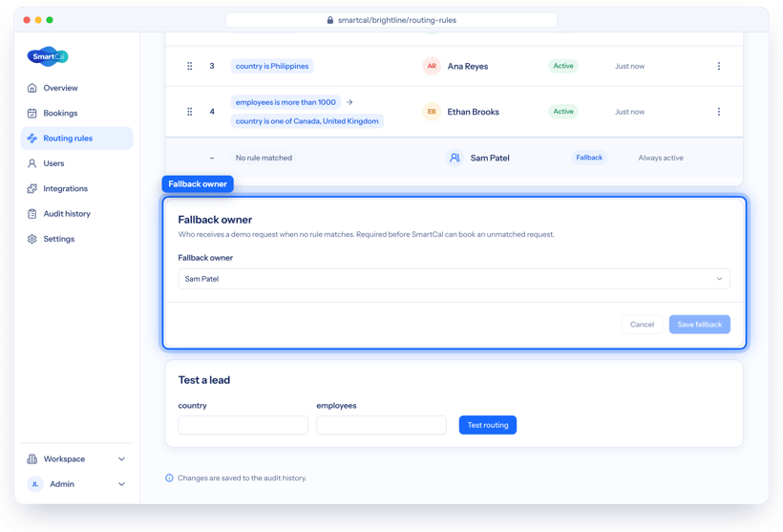Click the Bookings calendar icon
Image resolution: width=783 pixels, height=532 pixels.
pos(32,113)
